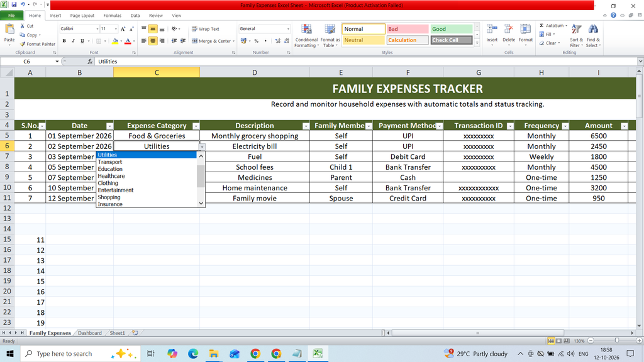This screenshot has height=362, width=644.
Task: Switch to the Page Layout tab
Action: [82, 16]
